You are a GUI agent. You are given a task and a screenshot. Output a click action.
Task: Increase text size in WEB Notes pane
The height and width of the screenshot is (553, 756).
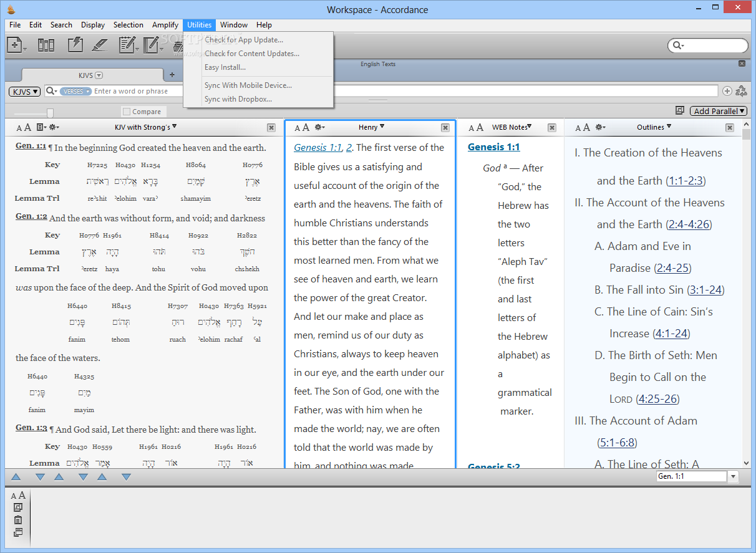480,127
